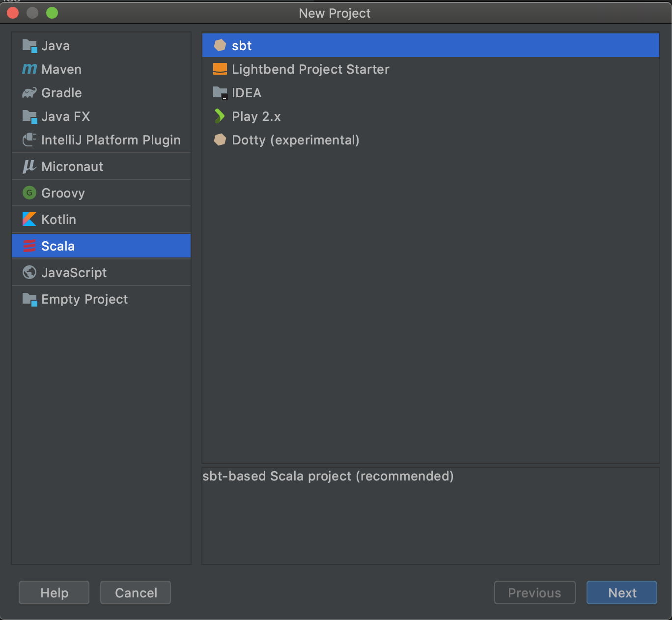The image size is (672, 620).
Task: Click the Cancel button
Action: point(136,592)
